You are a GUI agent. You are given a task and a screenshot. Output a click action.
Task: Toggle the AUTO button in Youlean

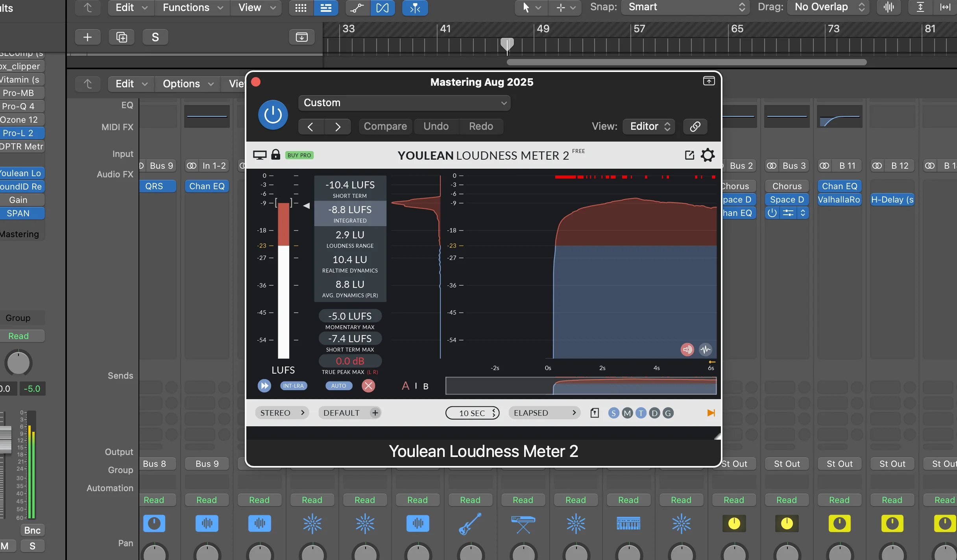338,385
